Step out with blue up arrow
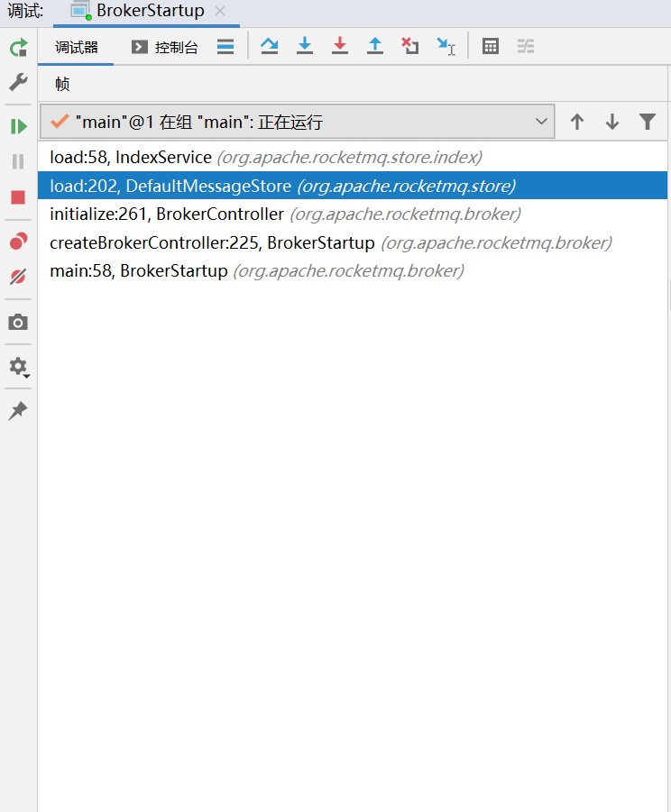This screenshot has width=671, height=812. (x=374, y=46)
